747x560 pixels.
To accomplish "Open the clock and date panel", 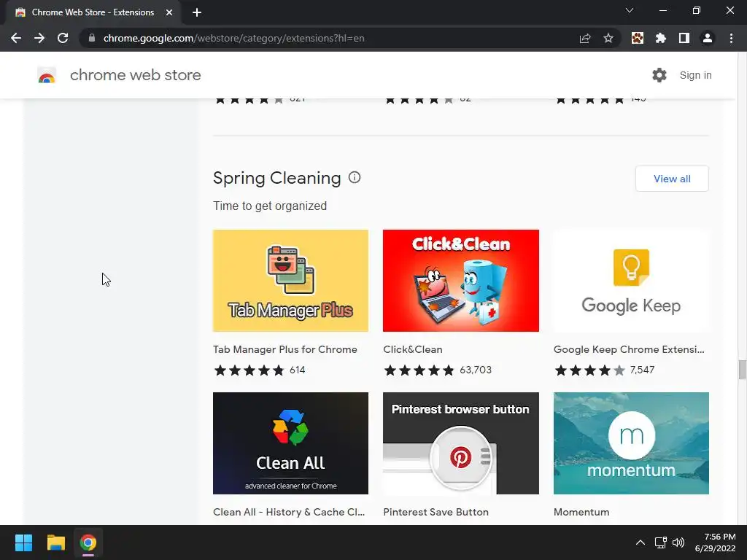I will click(x=715, y=542).
